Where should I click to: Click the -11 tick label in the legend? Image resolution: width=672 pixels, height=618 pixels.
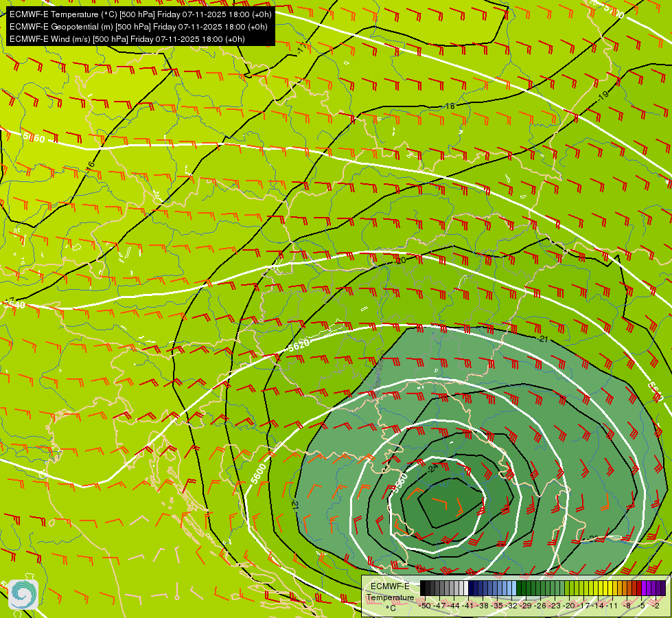point(612,606)
